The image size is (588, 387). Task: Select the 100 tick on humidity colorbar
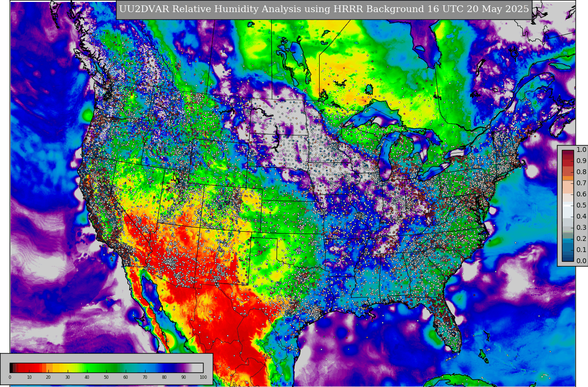pyautogui.click(x=203, y=377)
